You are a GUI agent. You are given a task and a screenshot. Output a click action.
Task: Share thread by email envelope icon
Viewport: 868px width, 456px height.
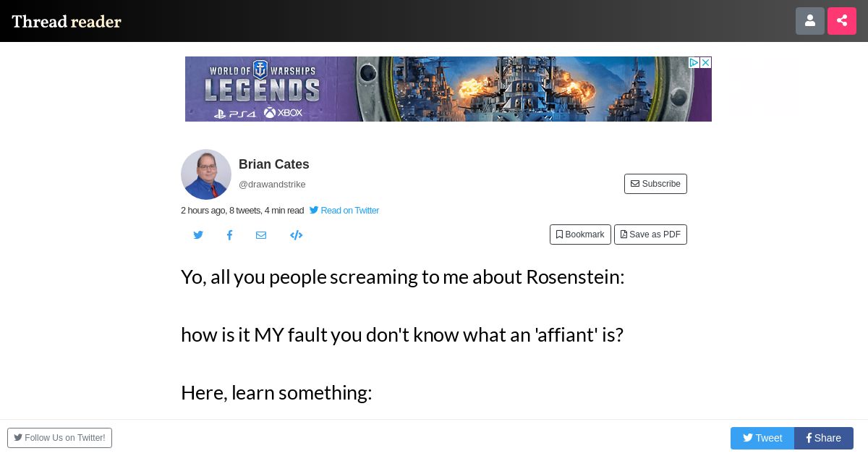point(261,235)
